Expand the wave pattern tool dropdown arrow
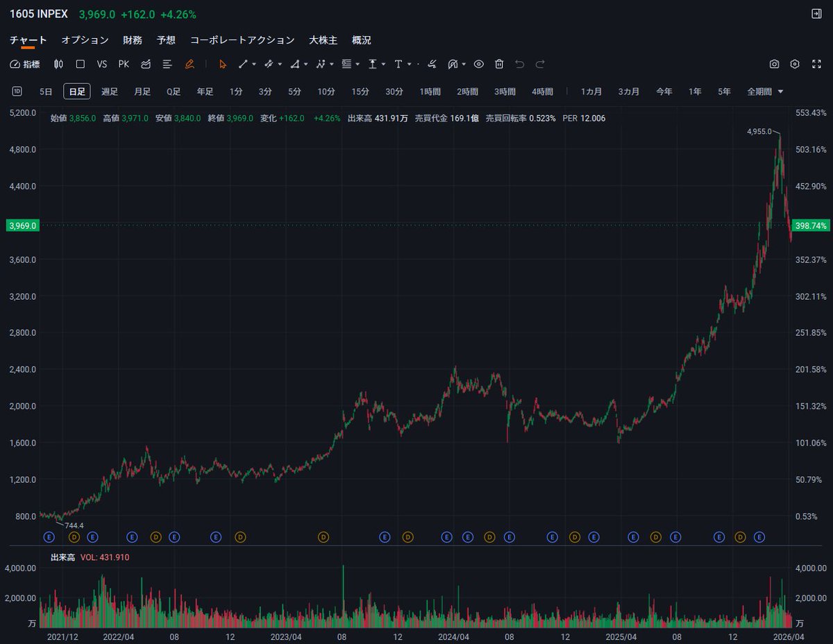 click(332, 64)
